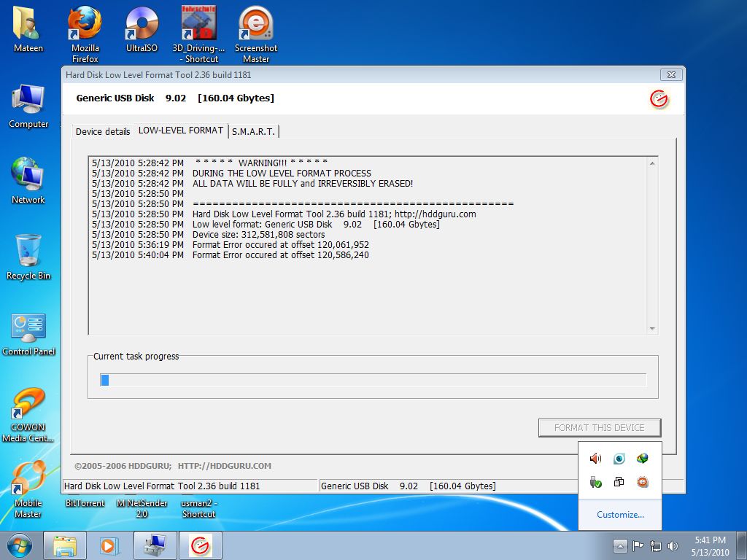Click the computer-network taskbar button
Image resolution: width=747 pixels, height=560 pixels.
point(155,545)
